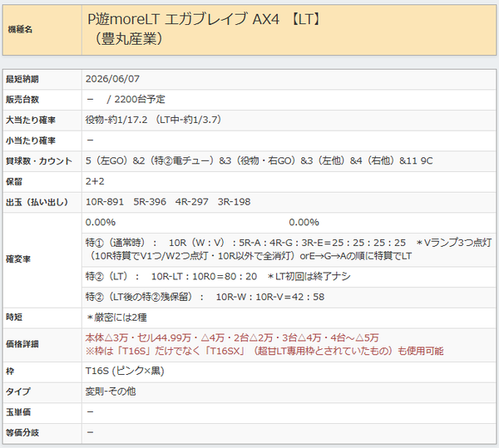
Task: Select the sales figure '2200台予定'
Action: [140, 99]
